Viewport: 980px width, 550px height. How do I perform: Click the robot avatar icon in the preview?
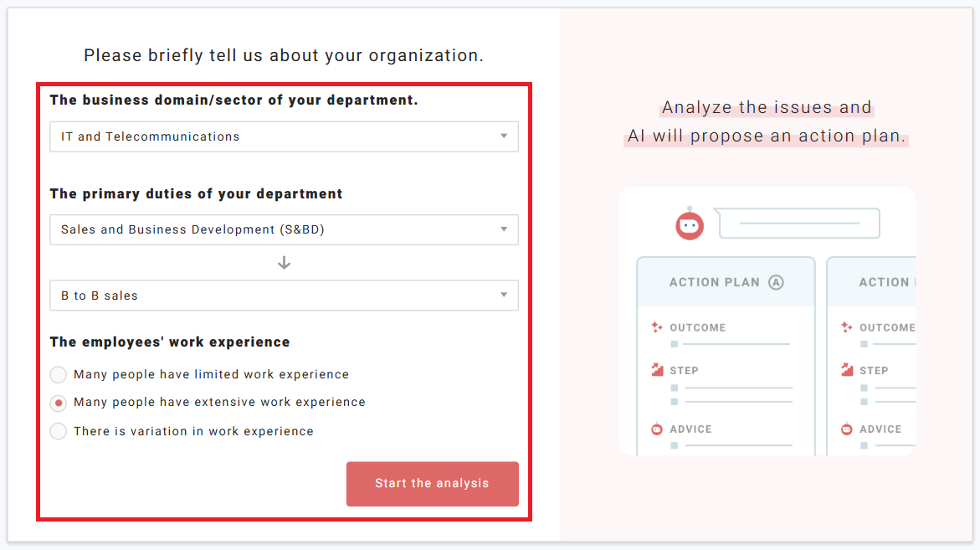[690, 224]
